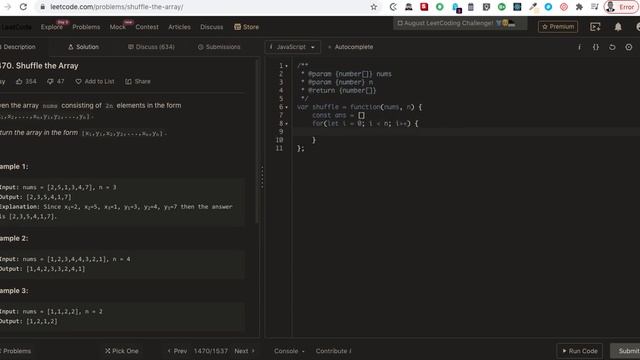
Task: Switch to the Description tab
Action: coord(18,47)
